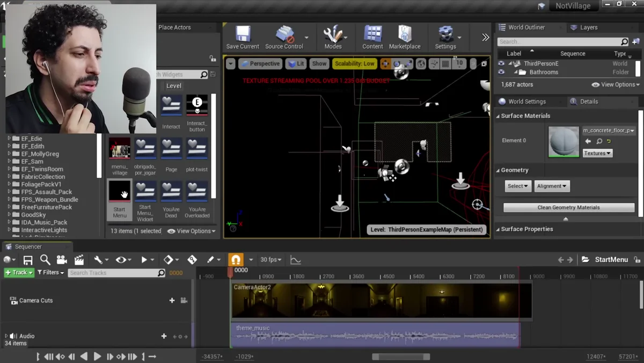This screenshot has width=644, height=363.
Task: Open the m_concrete_floor material dropdown
Action: (609, 130)
